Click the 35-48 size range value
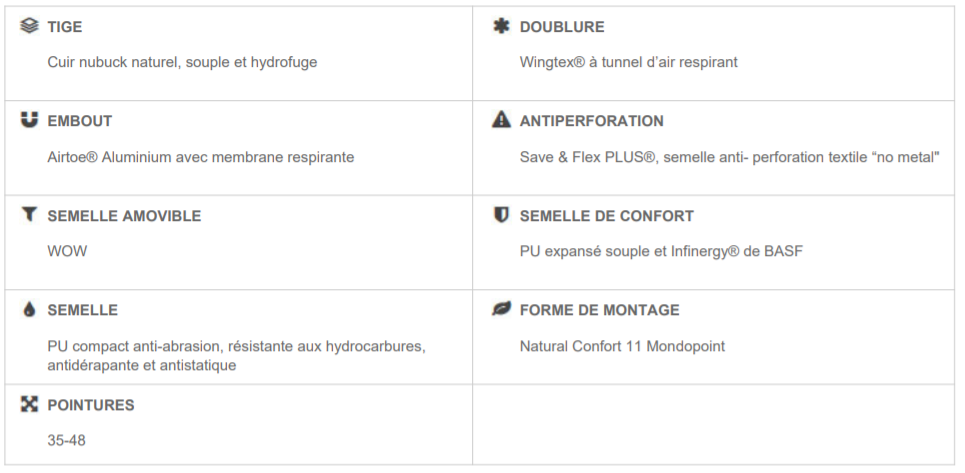This screenshot has height=473, width=965. 66,440
